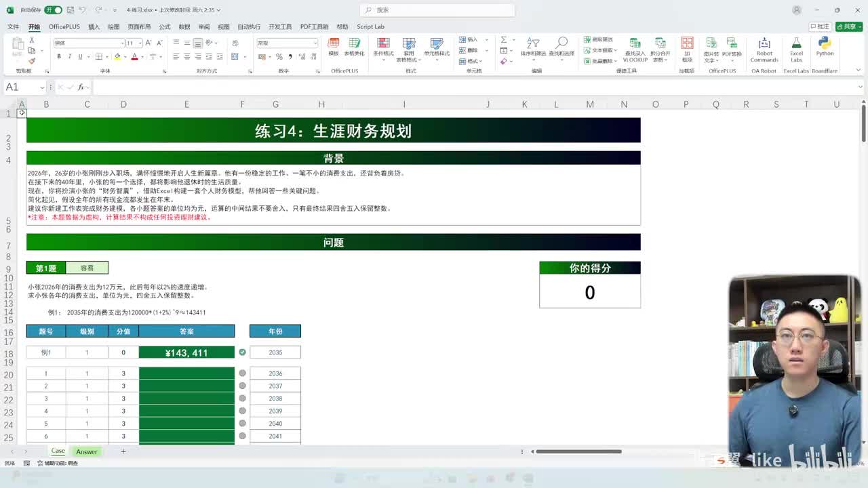The height and width of the screenshot is (488, 868).
Task: Click the 条件格式 conditional formatting icon
Action: [x=383, y=43]
